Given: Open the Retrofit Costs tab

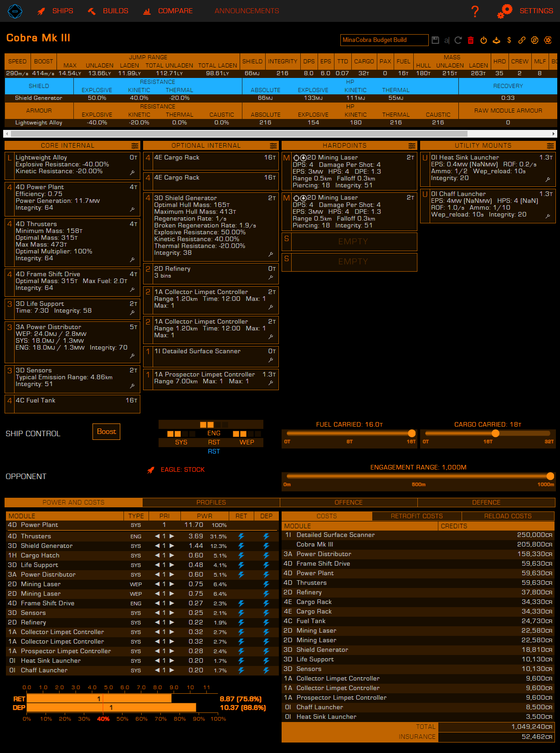Looking at the screenshot, I should 417,516.
